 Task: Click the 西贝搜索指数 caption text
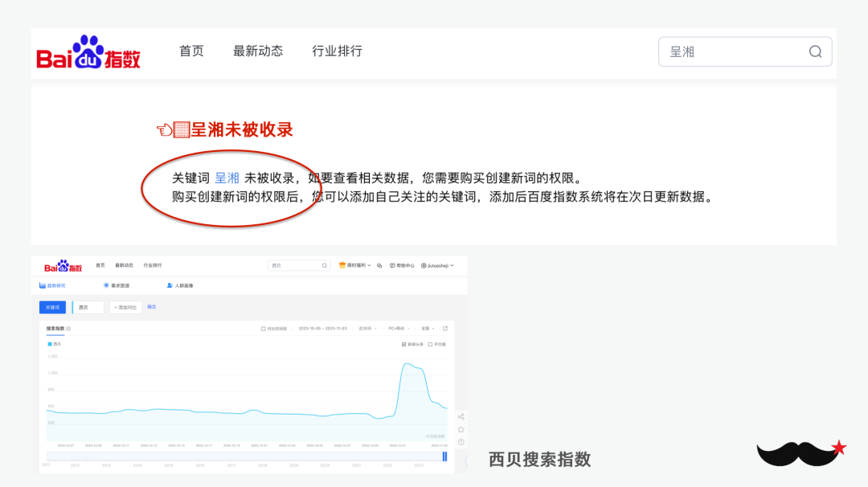point(540,460)
